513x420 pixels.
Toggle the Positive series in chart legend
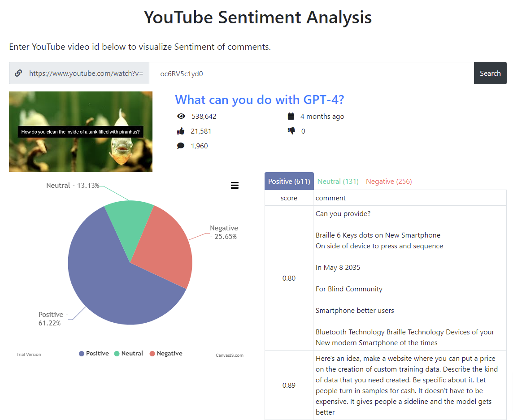coord(94,353)
